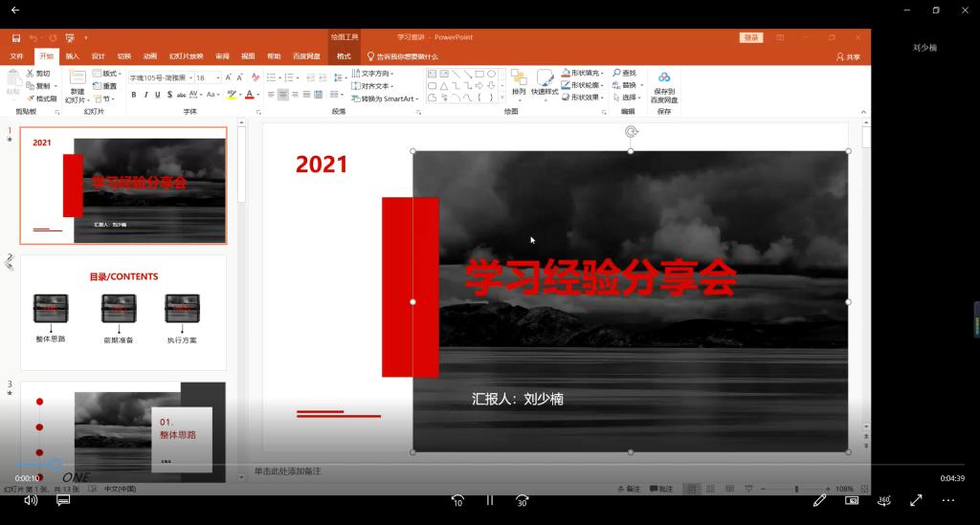The image size is (980, 525).
Task: Open the video player subtitles icon
Action: pyautogui.click(x=63, y=499)
